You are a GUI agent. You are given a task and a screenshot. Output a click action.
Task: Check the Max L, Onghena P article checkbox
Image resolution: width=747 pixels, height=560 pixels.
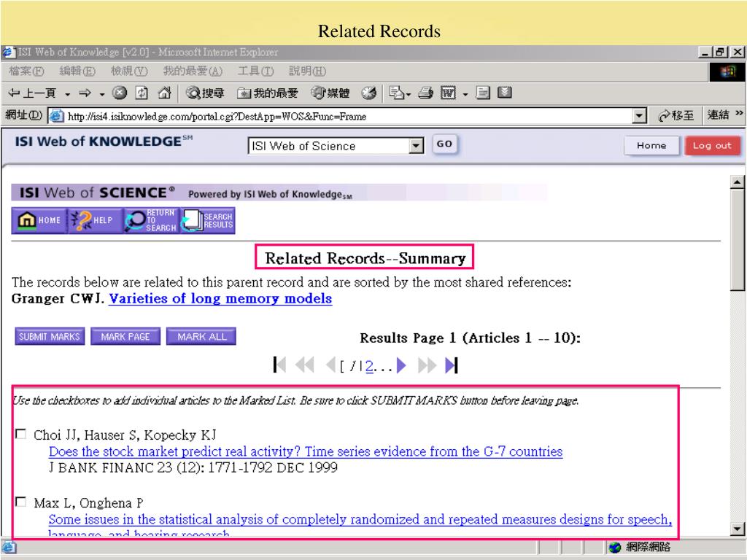pos(20,502)
